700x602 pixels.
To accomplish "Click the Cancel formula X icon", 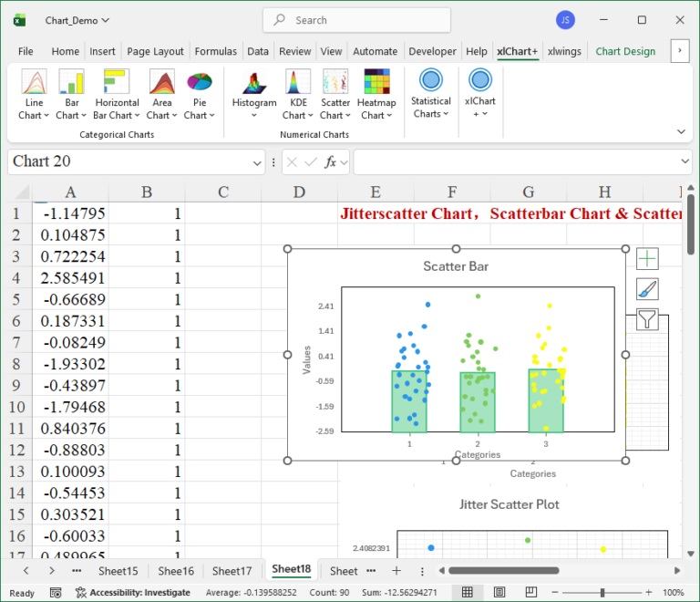I will [x=292, y=161].
